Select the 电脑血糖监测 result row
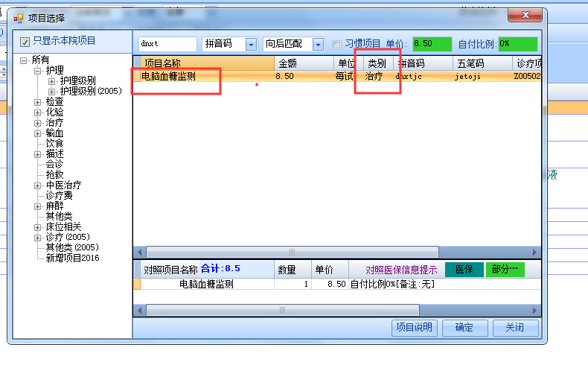 (337, 76)
